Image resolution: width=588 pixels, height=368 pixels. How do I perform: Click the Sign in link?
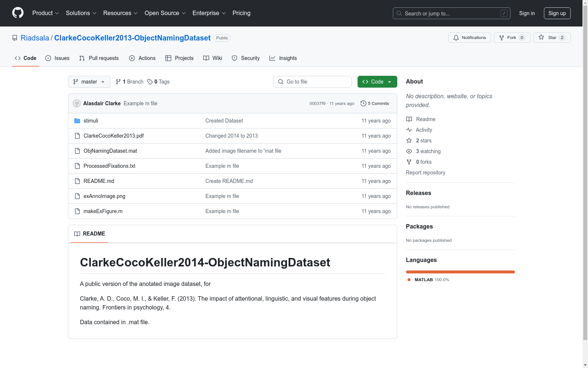coord(527,13)
